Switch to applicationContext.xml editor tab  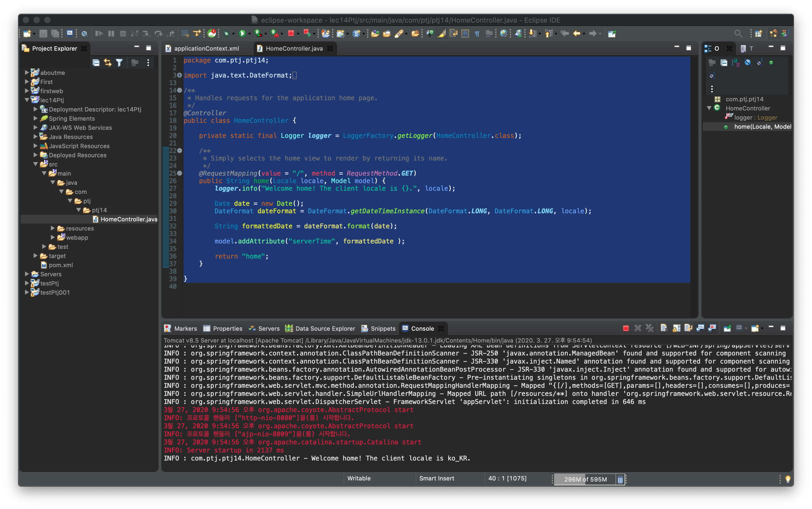pos(206,48)
